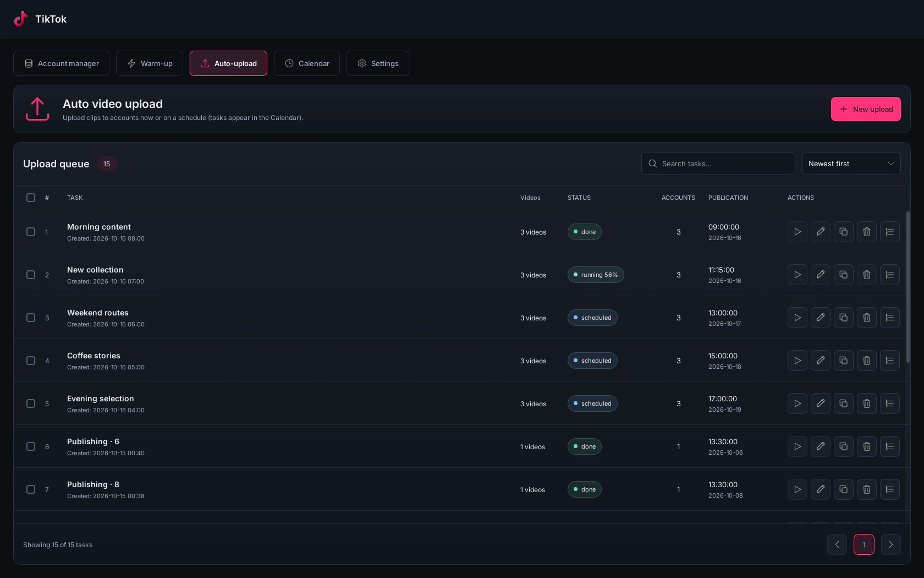Click the TikTok logo icon

tap(21, 19)
